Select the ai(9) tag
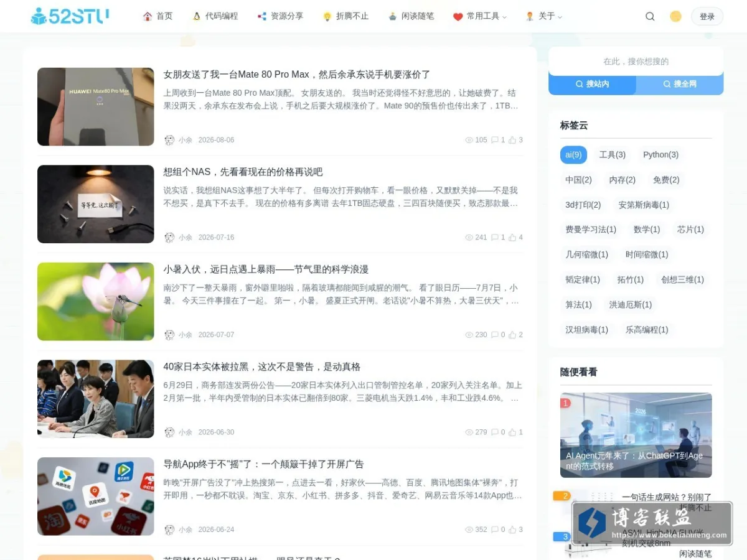This screenshot has height=560, width=747. [x=573, y=155]
